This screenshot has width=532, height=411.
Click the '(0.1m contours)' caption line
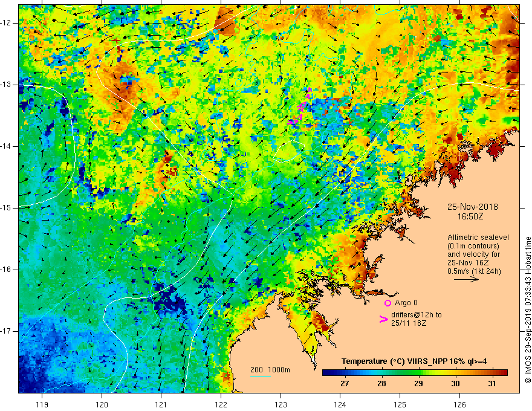pyautogui.click(x=473, y=246)
